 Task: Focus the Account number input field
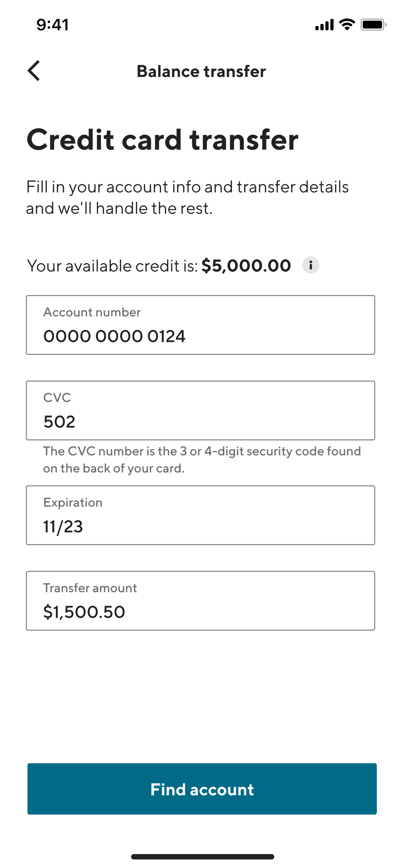click(200, 325)
